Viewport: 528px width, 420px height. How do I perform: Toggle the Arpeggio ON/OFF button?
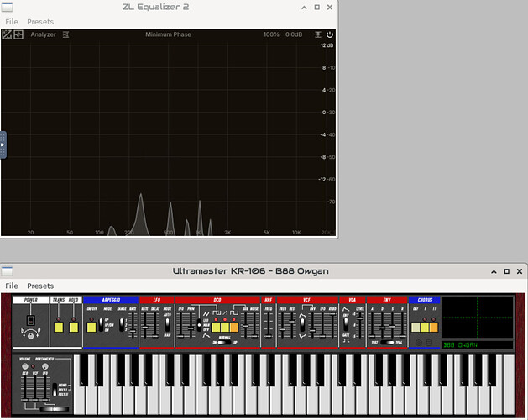91,326
